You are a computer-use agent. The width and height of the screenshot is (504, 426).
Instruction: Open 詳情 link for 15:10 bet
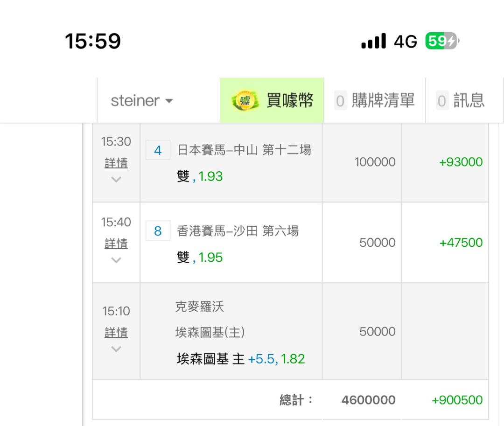coord(116,333)
